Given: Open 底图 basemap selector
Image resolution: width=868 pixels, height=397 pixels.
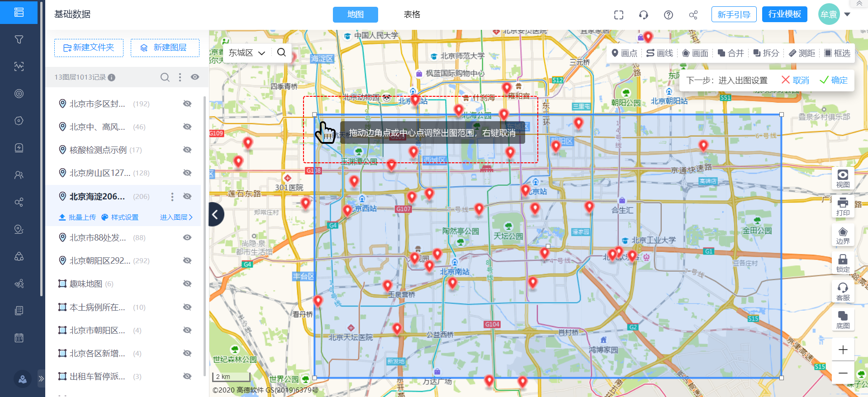Looking at the screenshot, I should click(843, 319).
